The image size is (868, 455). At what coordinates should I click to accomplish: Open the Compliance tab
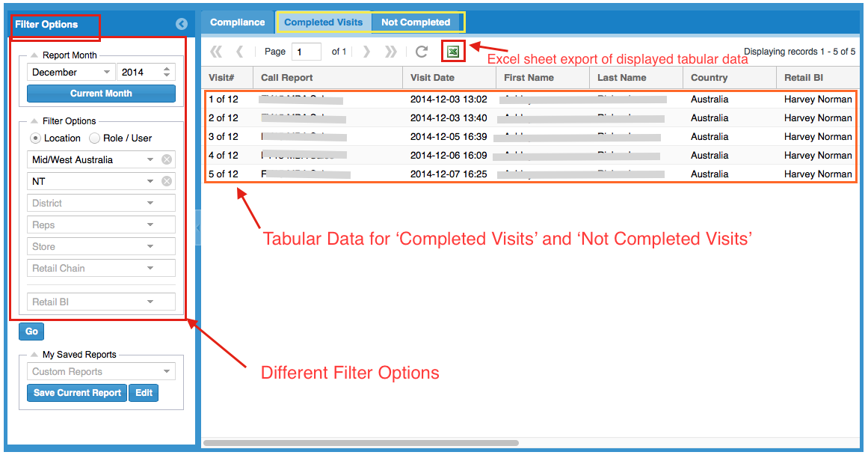237,22
